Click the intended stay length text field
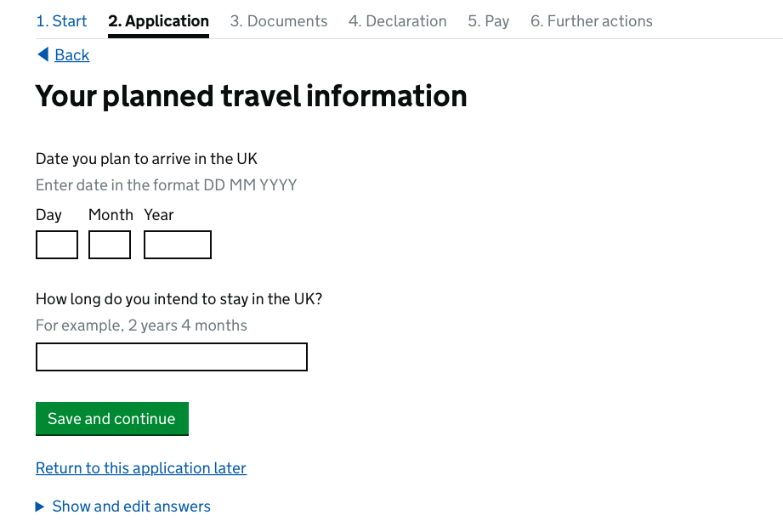This screenshot has height=532, width=783. 172,357
